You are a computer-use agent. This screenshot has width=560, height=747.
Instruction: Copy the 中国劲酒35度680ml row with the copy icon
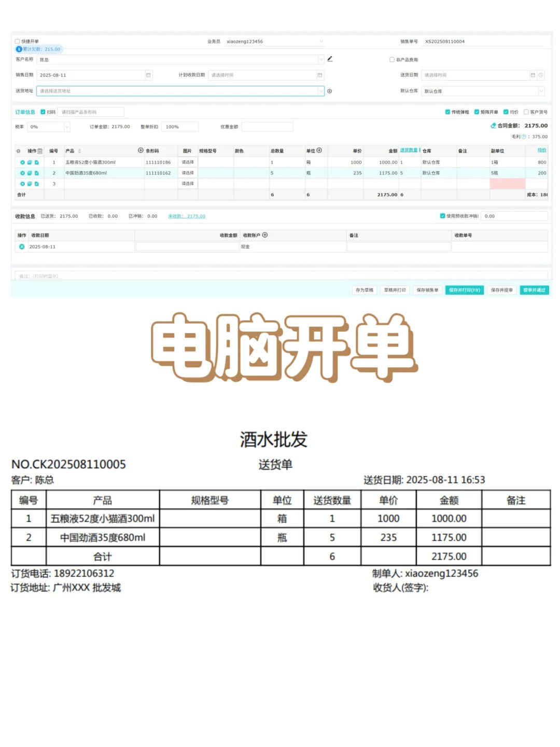pyautogui.click(x=29, y=173)
